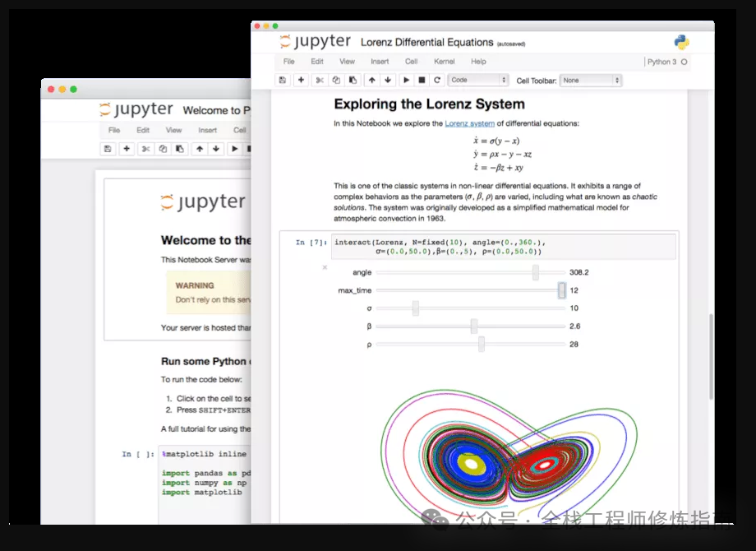Click the β value 2.6

click(x=574, y=326)
